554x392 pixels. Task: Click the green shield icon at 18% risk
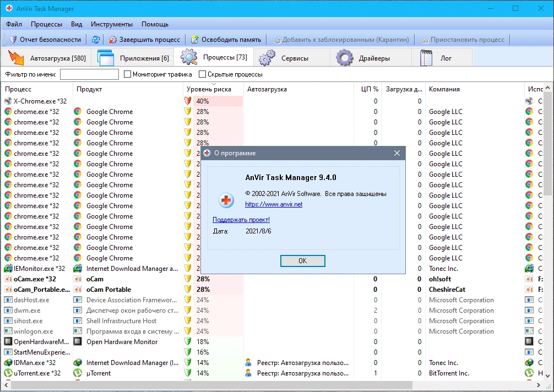188,341
